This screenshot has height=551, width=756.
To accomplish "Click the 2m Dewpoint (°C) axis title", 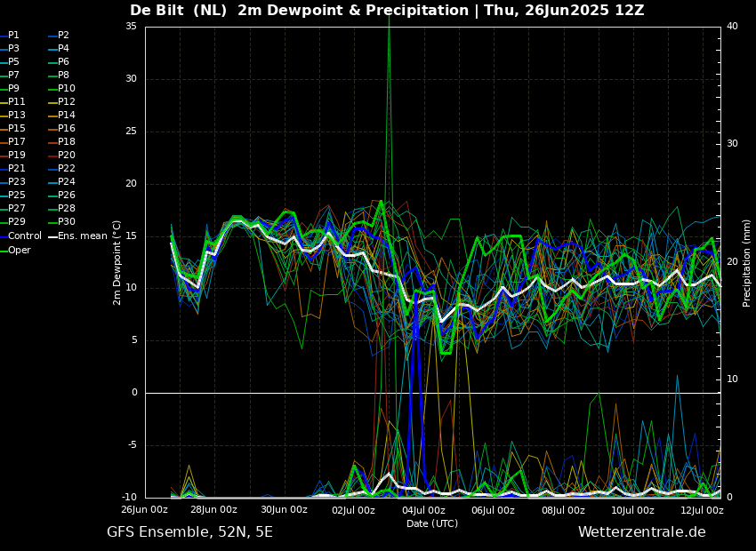I will tap(117, 262).
